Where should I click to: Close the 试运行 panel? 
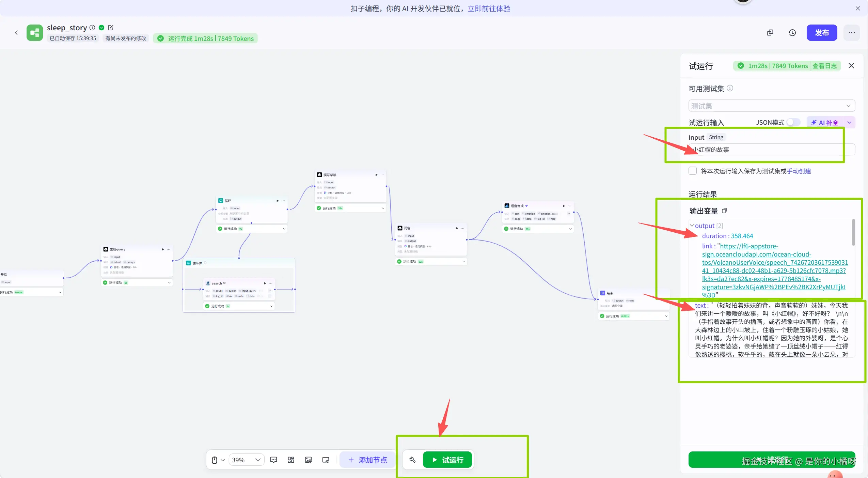click(851, 66)
